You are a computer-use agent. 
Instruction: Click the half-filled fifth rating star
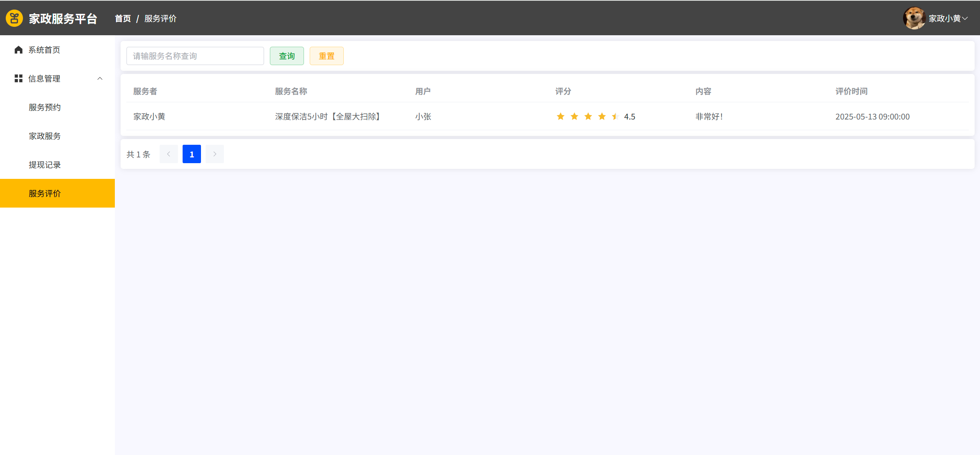[615, 116]
